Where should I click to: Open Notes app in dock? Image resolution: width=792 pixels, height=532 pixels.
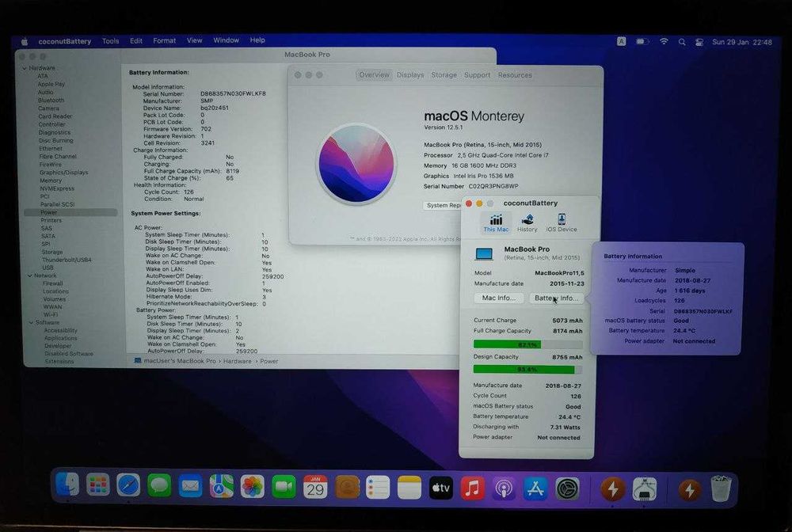click(409, 488)
